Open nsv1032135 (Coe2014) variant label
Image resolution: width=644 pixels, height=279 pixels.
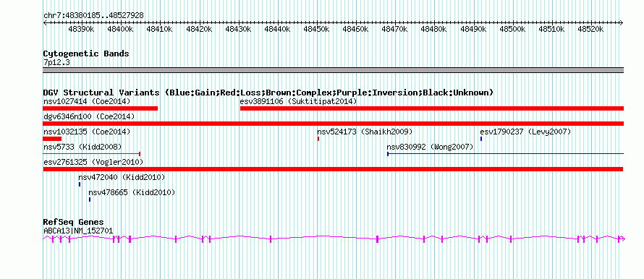coord(87,132)
